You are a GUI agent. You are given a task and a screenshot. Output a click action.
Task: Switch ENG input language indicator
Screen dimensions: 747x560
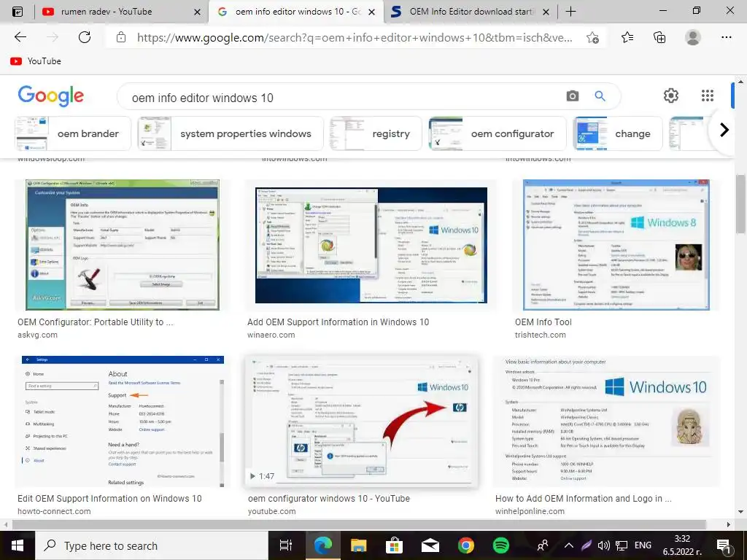[x=643, y=545]
